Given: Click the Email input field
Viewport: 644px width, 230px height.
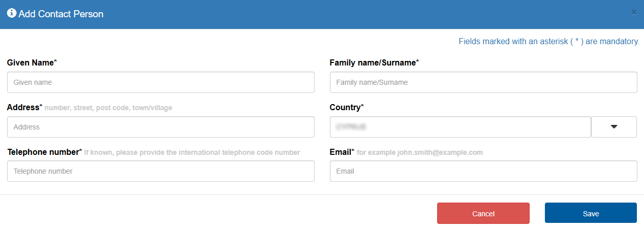Looking at the screenshot, I should click(x=483, y=171).
